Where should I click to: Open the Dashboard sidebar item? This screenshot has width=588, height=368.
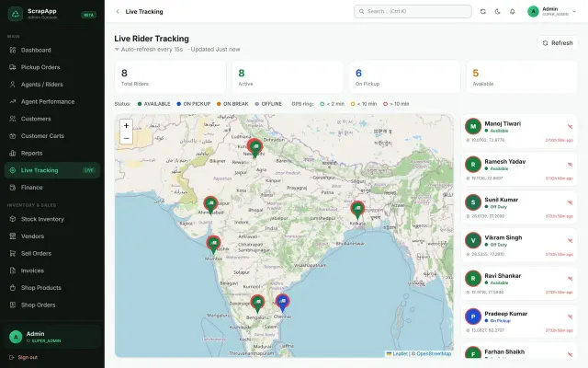[52, 50]
